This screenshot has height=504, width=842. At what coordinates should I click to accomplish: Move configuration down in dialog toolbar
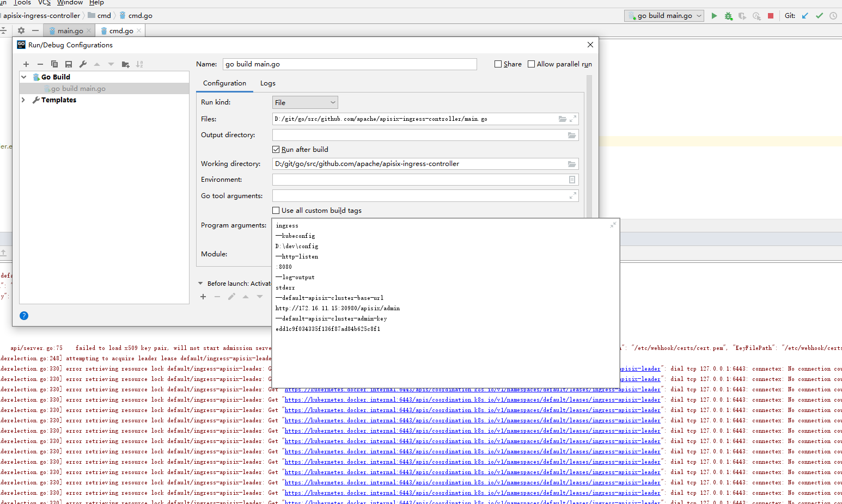tap(111, 64)
